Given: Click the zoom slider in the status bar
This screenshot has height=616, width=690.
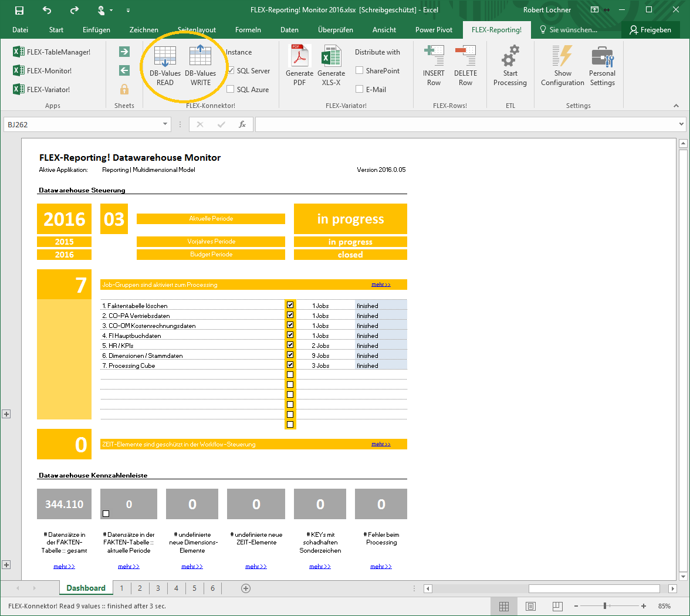Looking at the screenshot, I should pos(605,605).
